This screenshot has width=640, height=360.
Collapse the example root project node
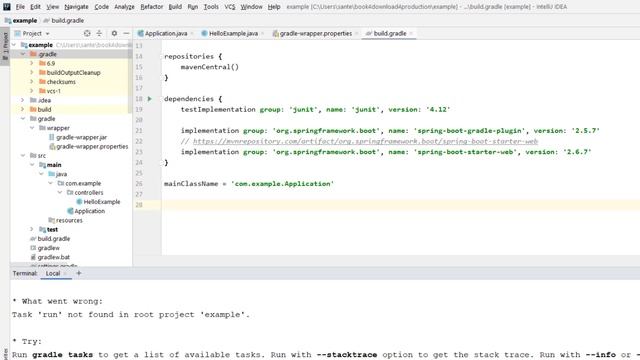coord(14,45)
